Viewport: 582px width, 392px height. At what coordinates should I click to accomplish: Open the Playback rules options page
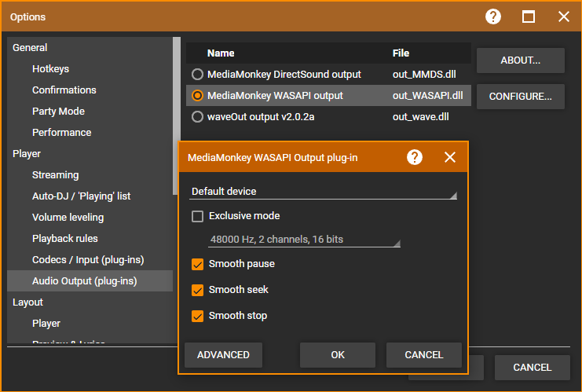65,238
